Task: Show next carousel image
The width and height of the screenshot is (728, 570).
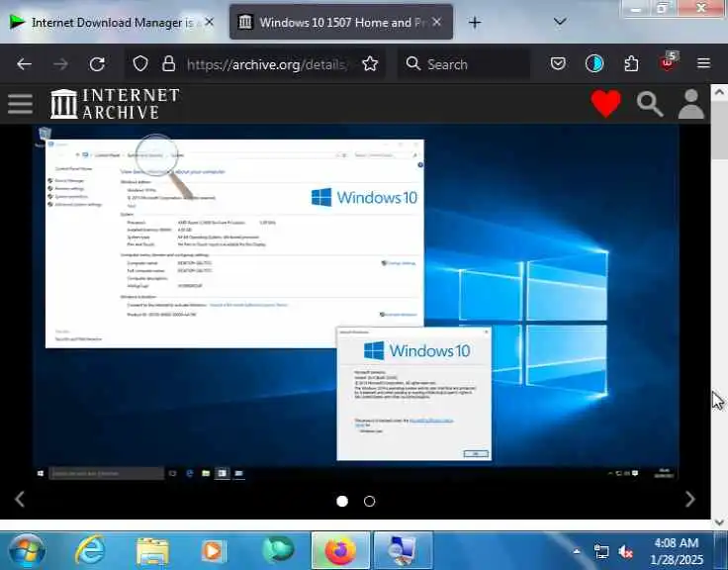Action: [x=690, y=500]
